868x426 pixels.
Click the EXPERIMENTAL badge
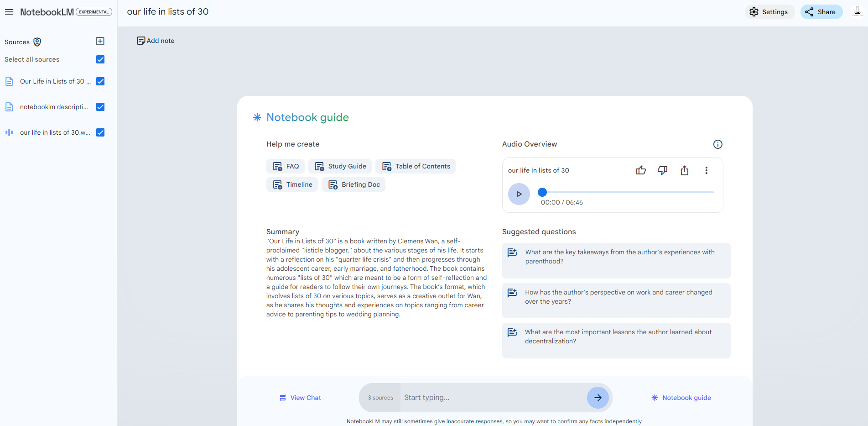coord(94,12)
